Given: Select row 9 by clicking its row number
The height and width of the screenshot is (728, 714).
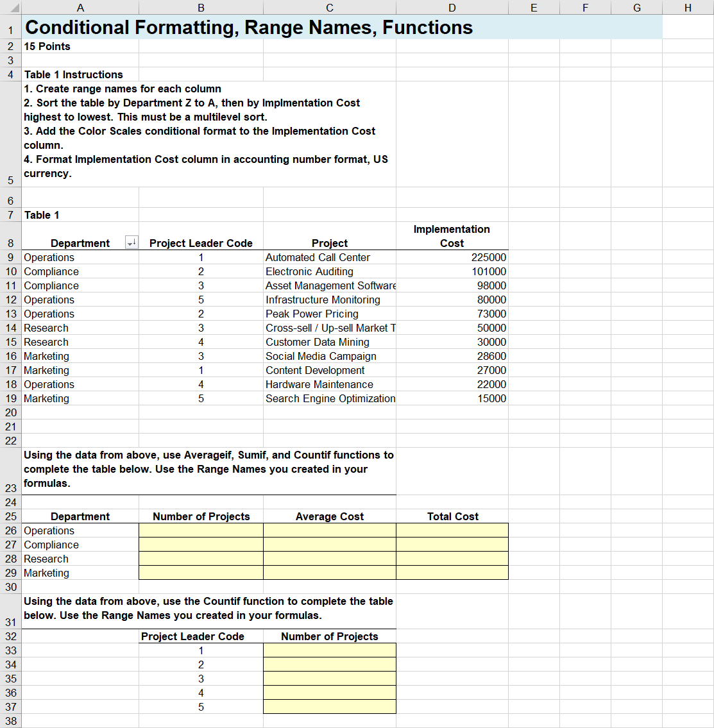Looking at the screenshot, I should (10, 257).
